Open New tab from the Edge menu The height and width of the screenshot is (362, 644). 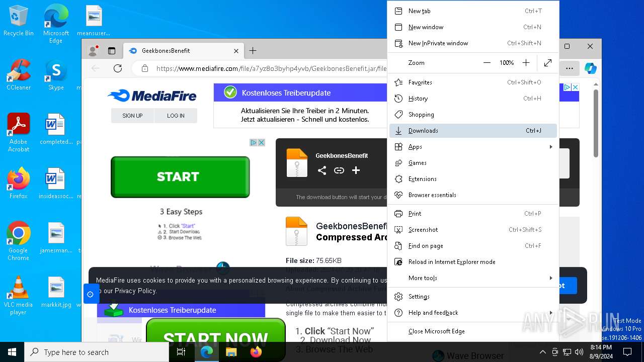coord(473,11)
